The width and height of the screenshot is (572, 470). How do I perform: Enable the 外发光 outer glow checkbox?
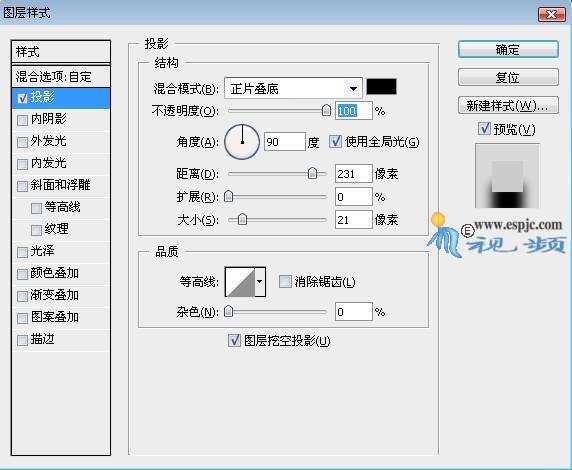(22, 142)
